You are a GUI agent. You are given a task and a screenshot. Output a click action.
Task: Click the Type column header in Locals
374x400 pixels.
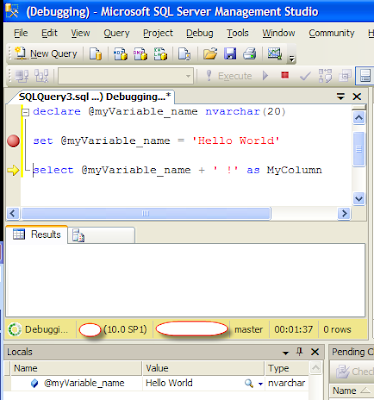(x=286, y=368)
